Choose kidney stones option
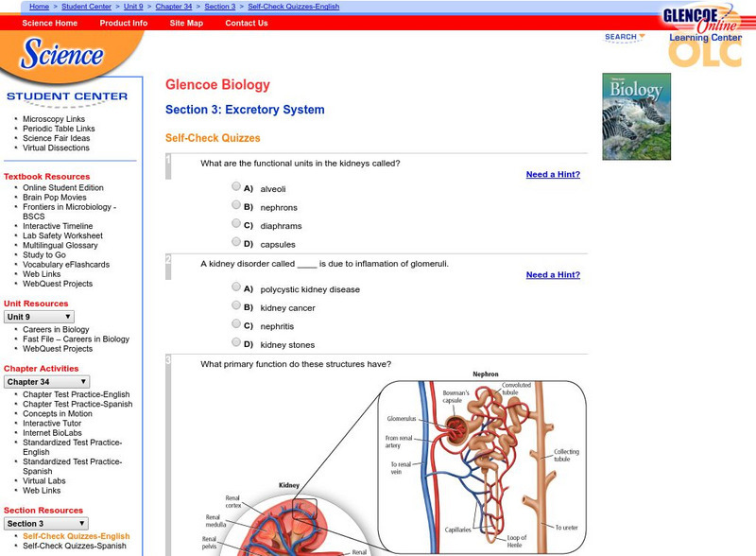Viewport: 756px width, 556px height. (235, 341)
